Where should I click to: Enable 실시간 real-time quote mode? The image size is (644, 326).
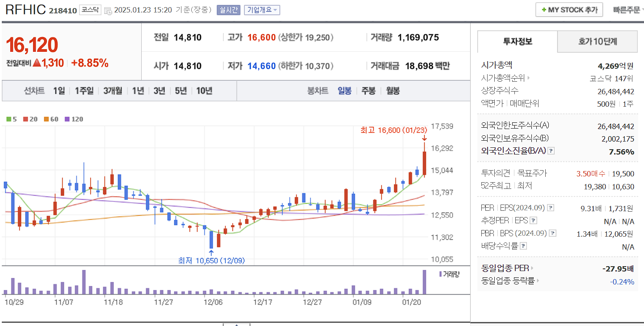pos(228,10)
